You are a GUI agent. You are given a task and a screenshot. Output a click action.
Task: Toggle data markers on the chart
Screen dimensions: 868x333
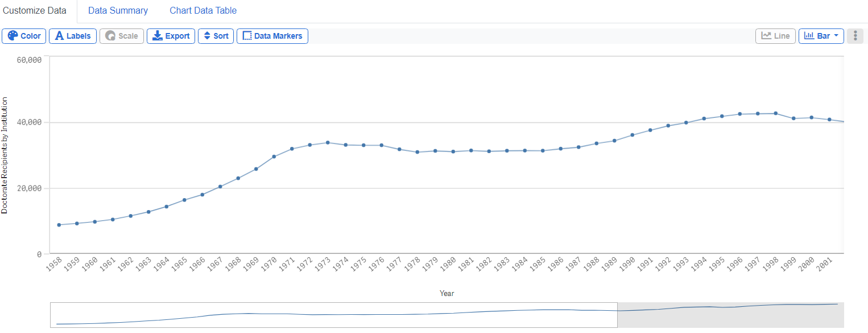[272, 36]
